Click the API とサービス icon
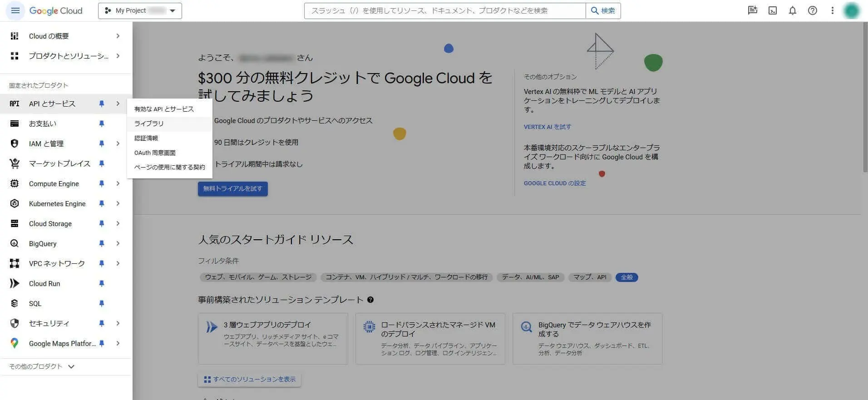The image size is (868, 400). 15,104
